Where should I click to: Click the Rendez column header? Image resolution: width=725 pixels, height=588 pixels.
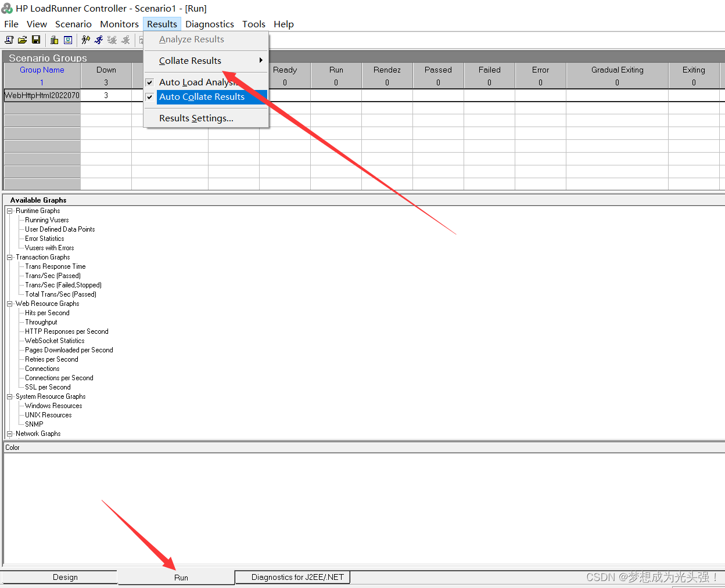[387, 70]
